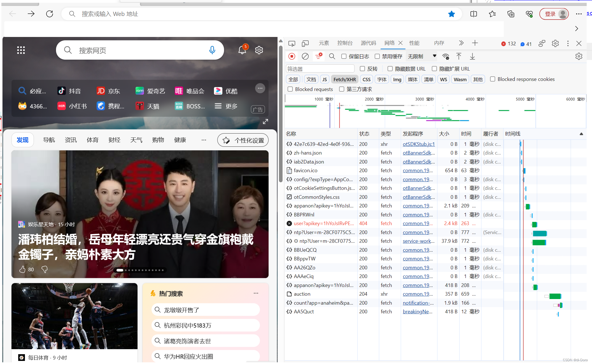Expand more DevTools tabs chevron
Viewport: 592px width, 364px height.
point(461,43)
